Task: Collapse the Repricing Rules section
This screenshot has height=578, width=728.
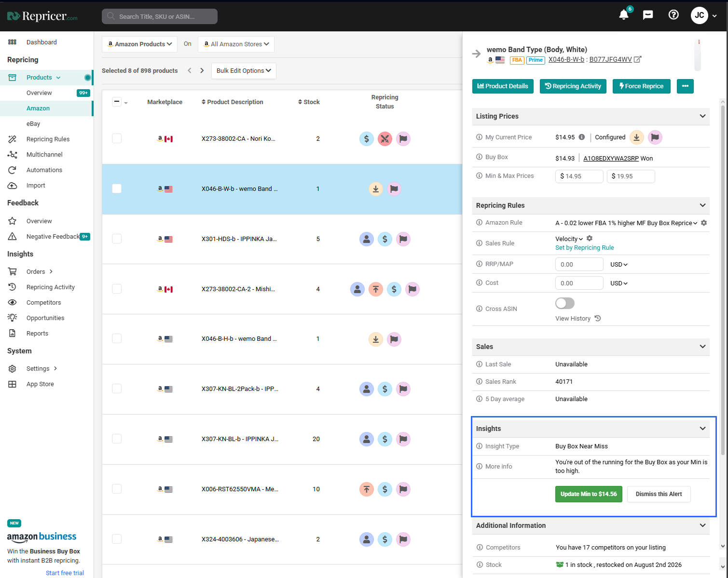Action: [702, 205]
